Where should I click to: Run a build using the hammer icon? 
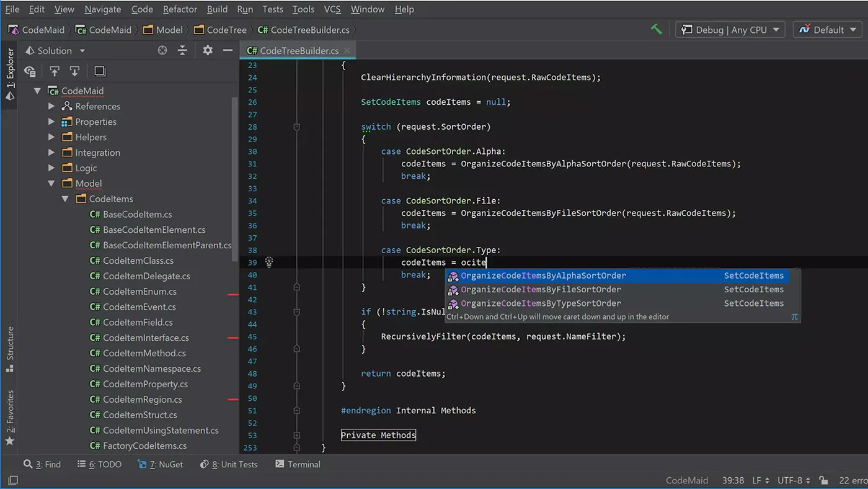tap(657, 29)
